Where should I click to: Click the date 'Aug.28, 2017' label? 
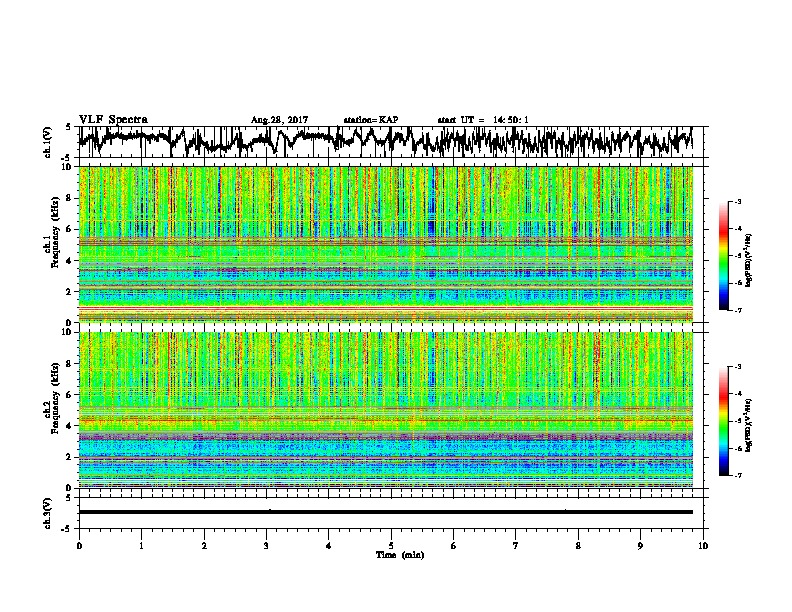click(279, 120)
